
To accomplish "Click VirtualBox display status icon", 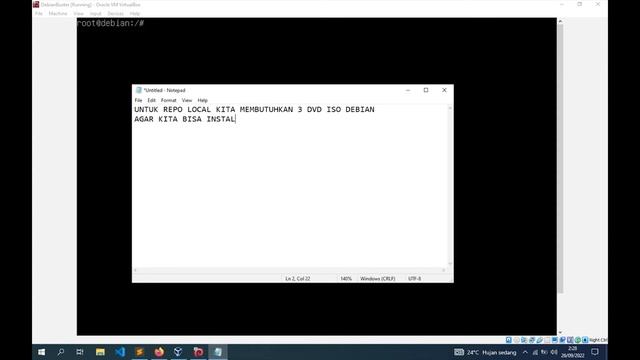I will click(555, 340).
